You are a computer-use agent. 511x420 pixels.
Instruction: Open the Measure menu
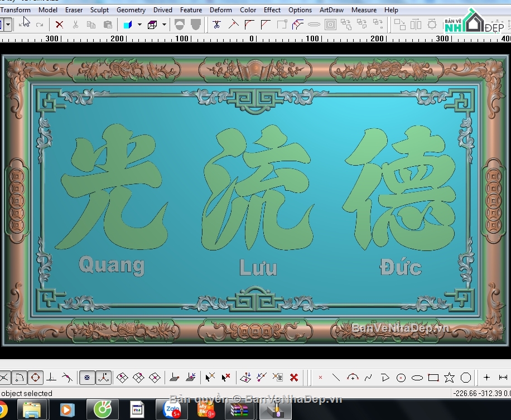point(364,10)
